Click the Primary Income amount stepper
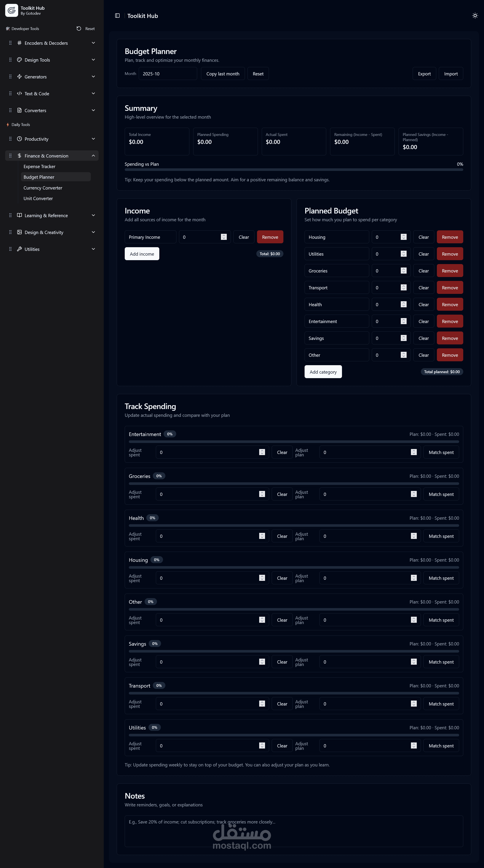Image resolution: width=484 pixels, height=868 pixels. click(224, 237)
